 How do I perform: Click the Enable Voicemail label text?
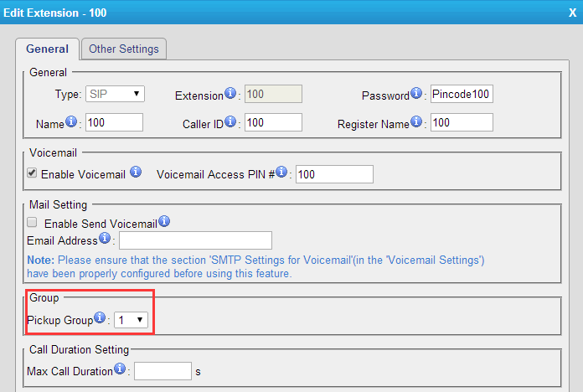pos(83,174)
